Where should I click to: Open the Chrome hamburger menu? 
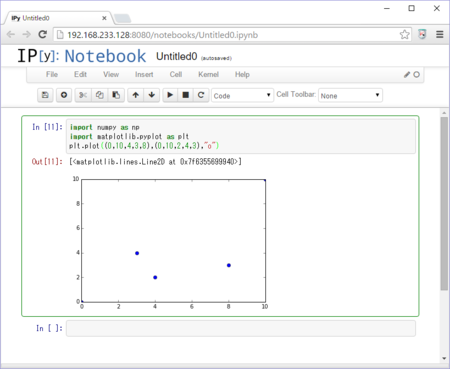[x=440, y=34]
